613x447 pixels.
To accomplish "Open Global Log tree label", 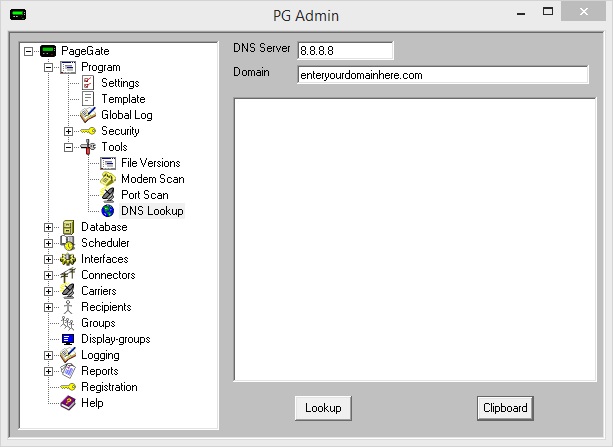I will [127, 115].
